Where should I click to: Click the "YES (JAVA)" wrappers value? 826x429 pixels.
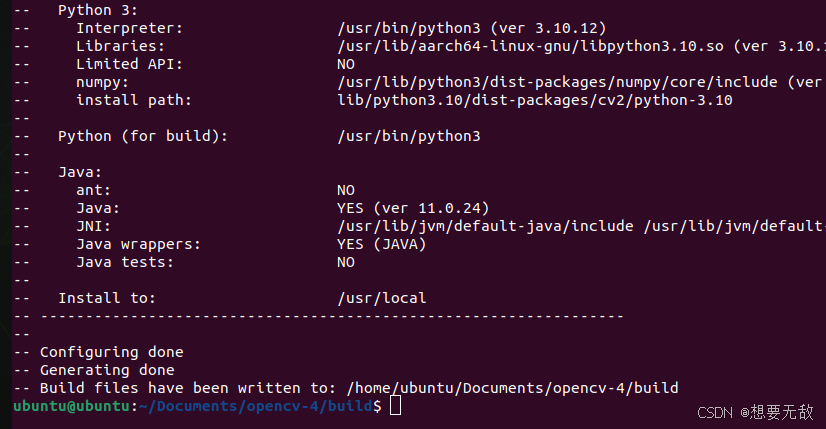[382, 244]
